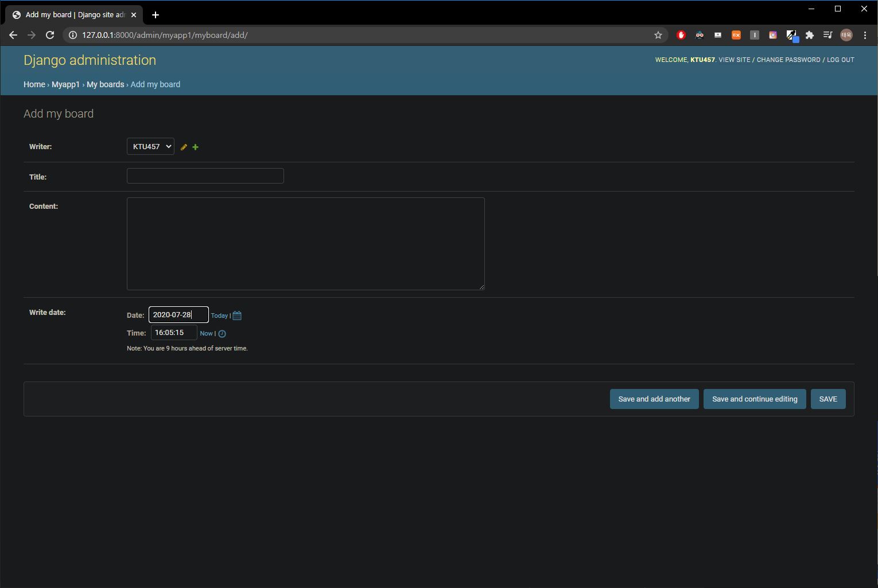Go forward using the browser forward arrow

[x=32, y=35]
